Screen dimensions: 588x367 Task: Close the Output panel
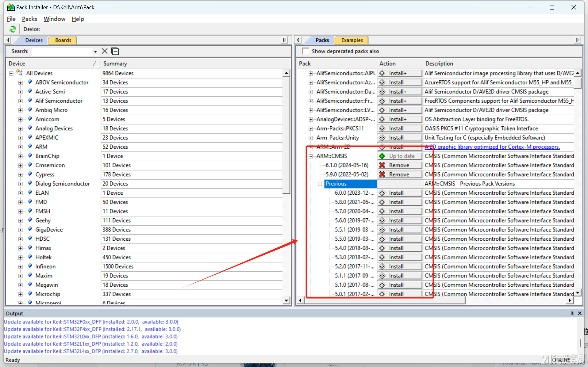click(580, 313)
